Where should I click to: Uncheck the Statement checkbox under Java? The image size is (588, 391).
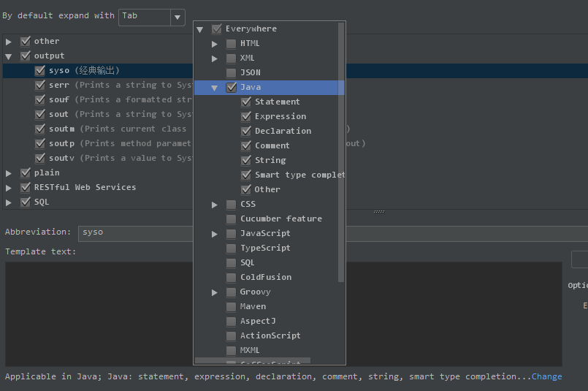(x=245, y=102)
